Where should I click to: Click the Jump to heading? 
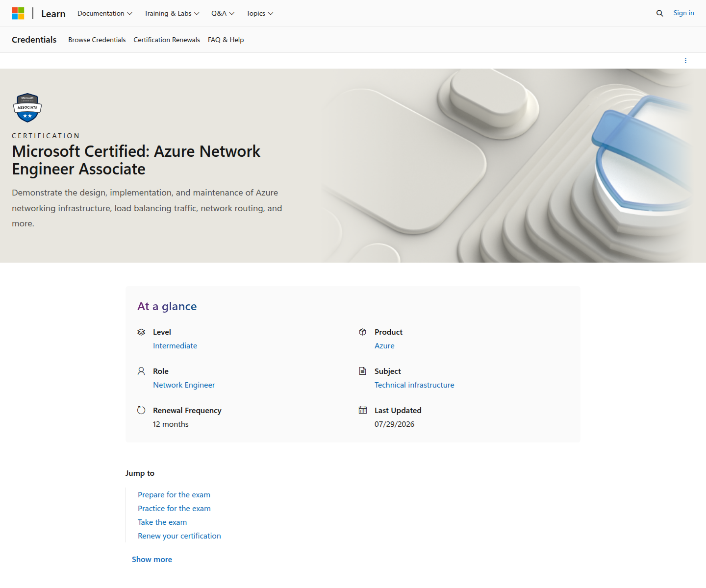[140, 473]
